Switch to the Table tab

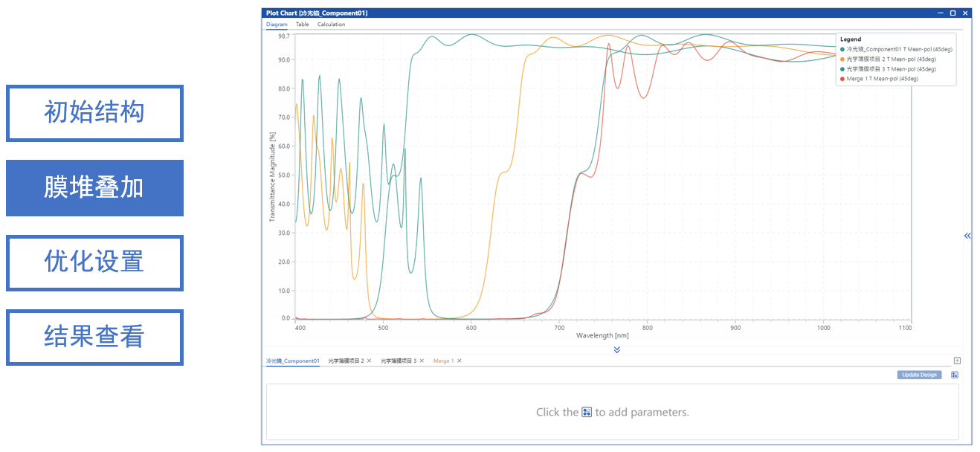tap(302, 25)
